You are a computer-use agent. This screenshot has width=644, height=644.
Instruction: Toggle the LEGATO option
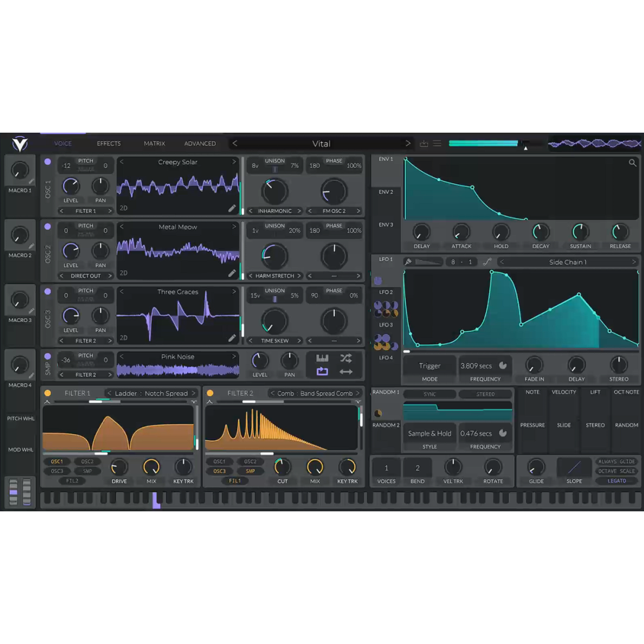tap(616, 480)
